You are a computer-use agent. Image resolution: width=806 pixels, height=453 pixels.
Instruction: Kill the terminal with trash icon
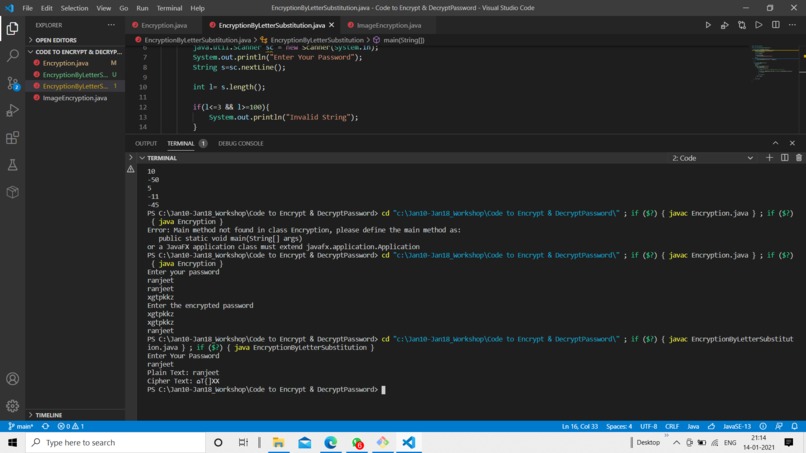799,158
